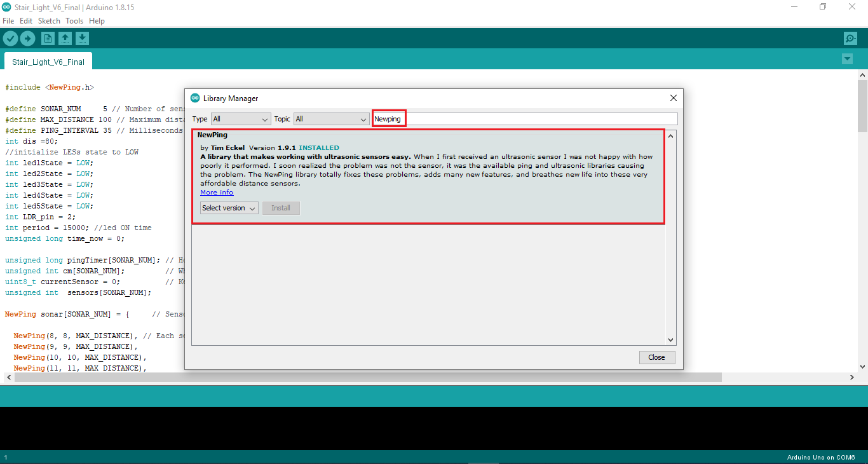Open the Tools menu

pyautogui.click(x=74, y=21)
